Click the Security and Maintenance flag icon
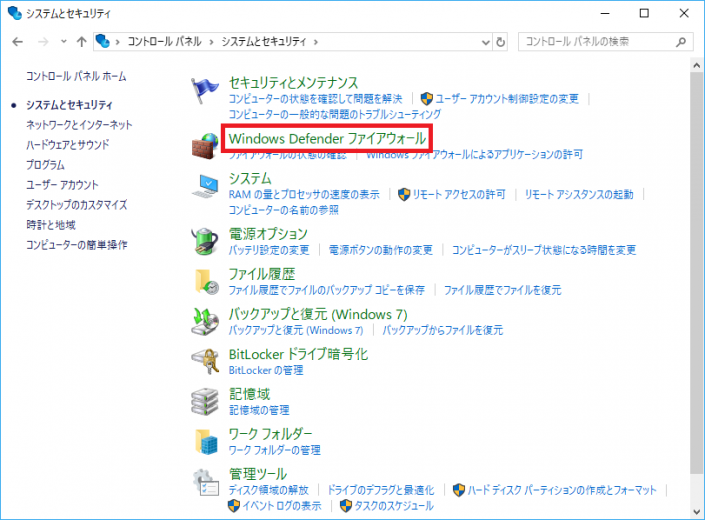705x520 pixels. 205,90
